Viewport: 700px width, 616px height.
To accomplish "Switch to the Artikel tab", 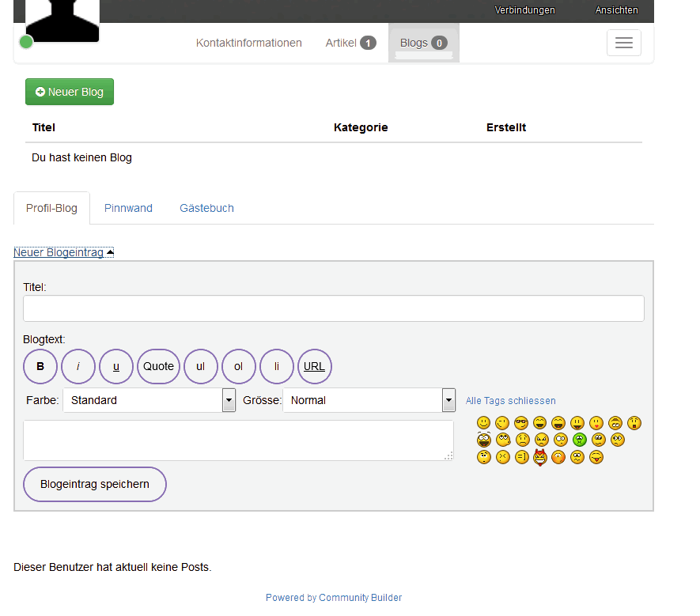I will click(x=350, y=43).
